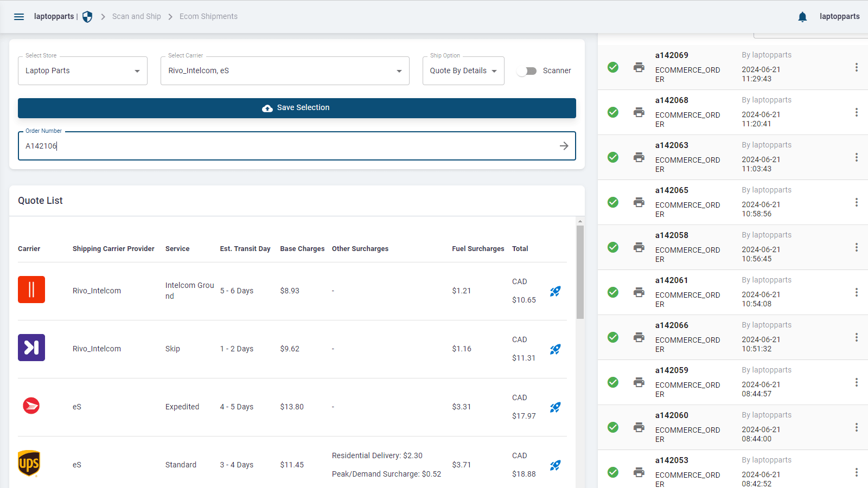
Task: Open more options for order a142059
Action: pyautogui.click(x=857, y=382)
